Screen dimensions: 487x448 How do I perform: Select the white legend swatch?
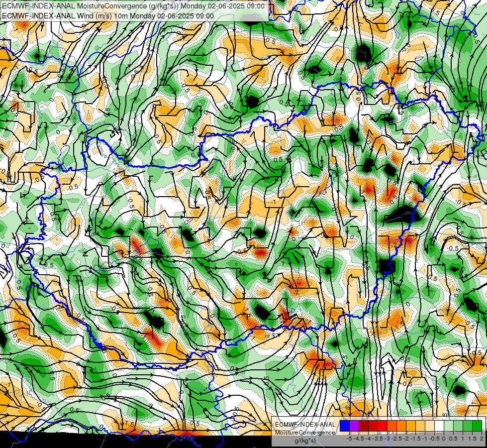tap(439, 426)
